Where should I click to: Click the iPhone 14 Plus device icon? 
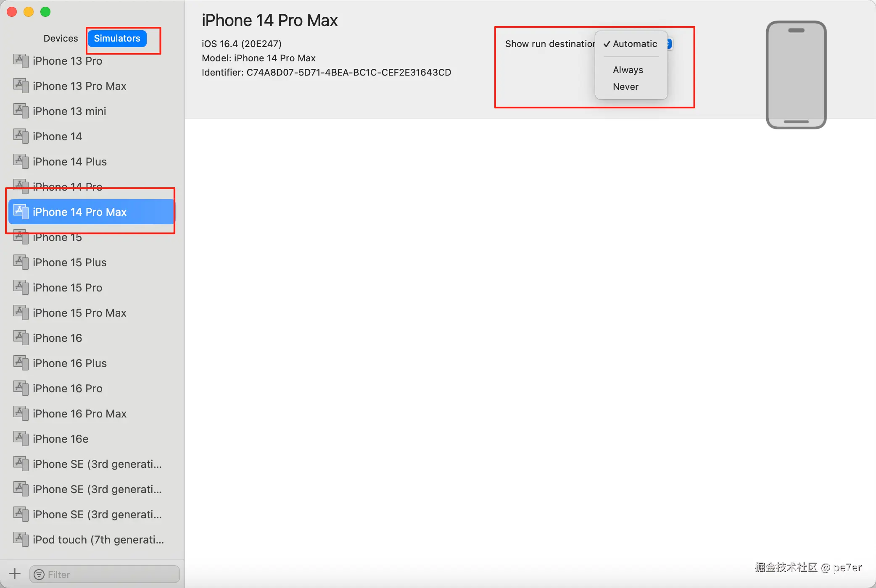pos(21,161)
